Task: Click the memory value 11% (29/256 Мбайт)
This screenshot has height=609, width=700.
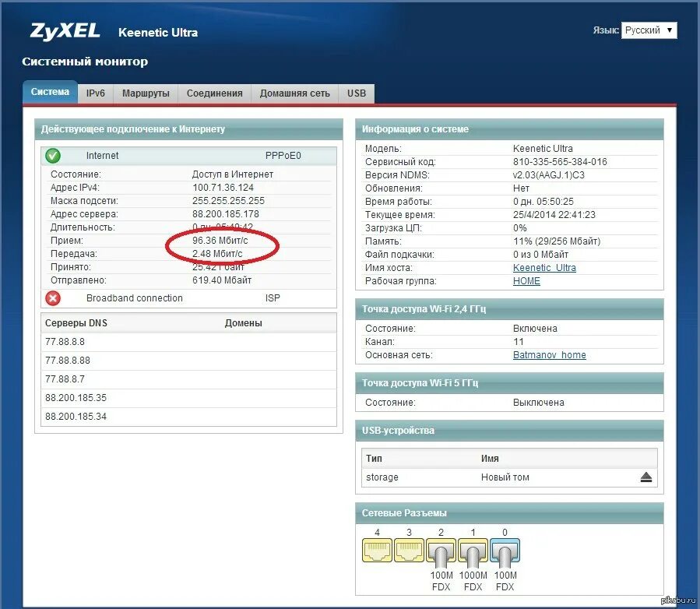Action: tap(557, 241)
